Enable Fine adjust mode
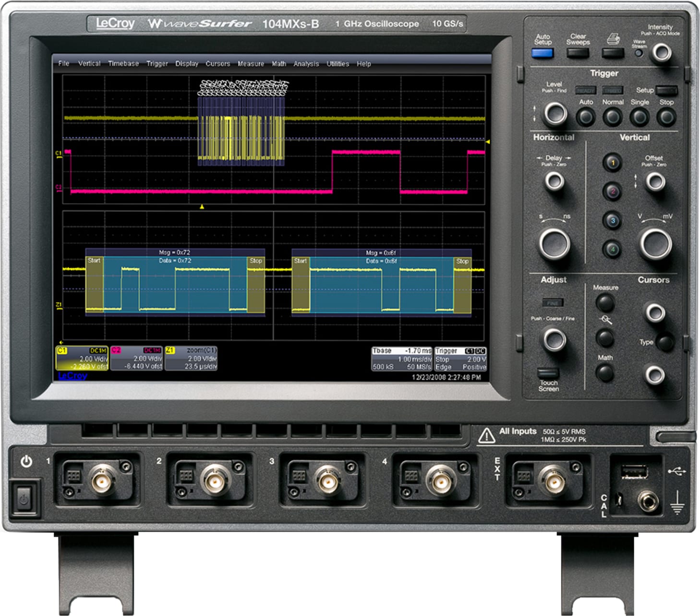 (553, 302)
